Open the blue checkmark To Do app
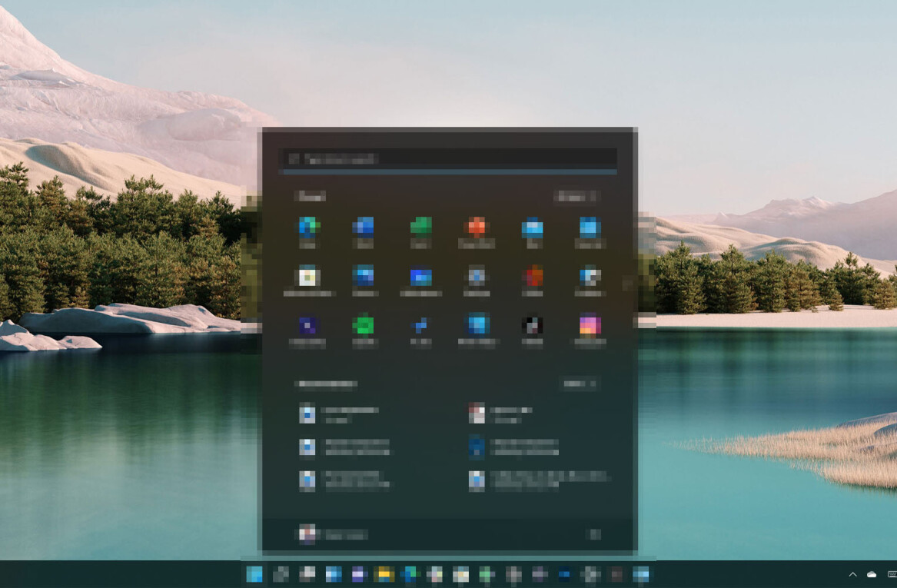 (x=420, y=325)
